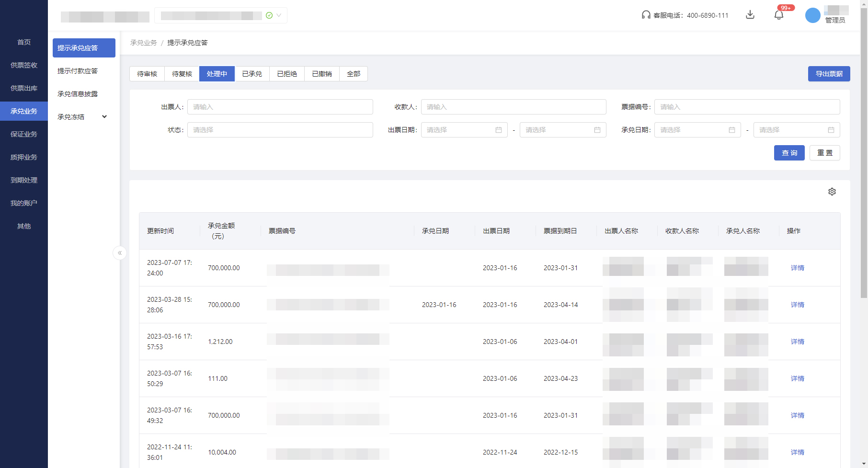Image resolution: width=868 pixels, height=468 pixels.
Task: Switch to the 已承兑 tab
Action: point(252,74)
